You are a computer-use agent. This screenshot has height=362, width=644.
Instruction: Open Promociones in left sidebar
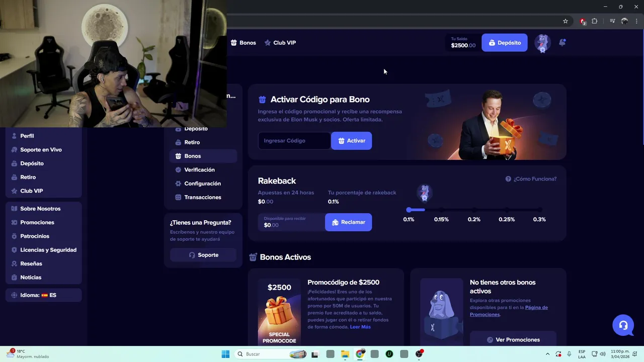[44, 222]
